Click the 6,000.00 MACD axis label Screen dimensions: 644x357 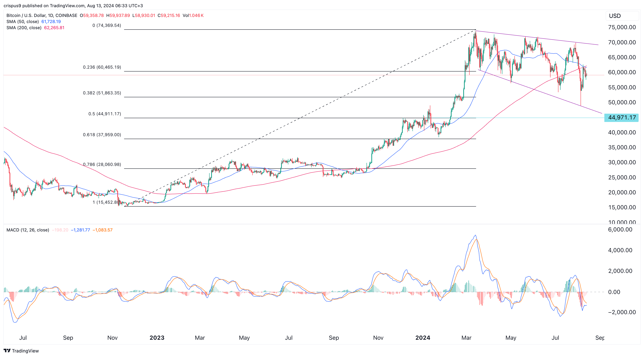(x=620, y=229)
